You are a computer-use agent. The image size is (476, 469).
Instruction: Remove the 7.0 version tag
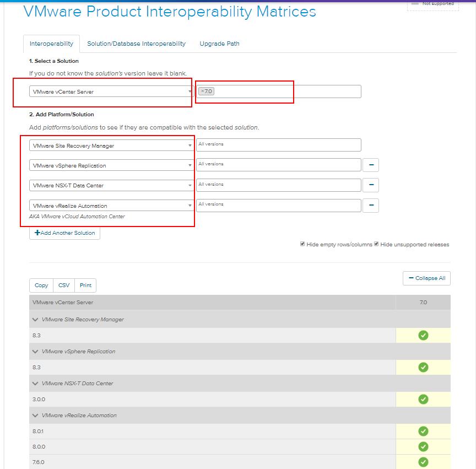tap(203, 91)
